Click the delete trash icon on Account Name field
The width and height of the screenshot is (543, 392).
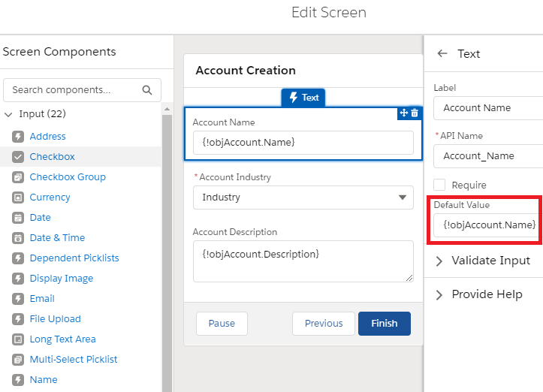[x=415, y=113]
